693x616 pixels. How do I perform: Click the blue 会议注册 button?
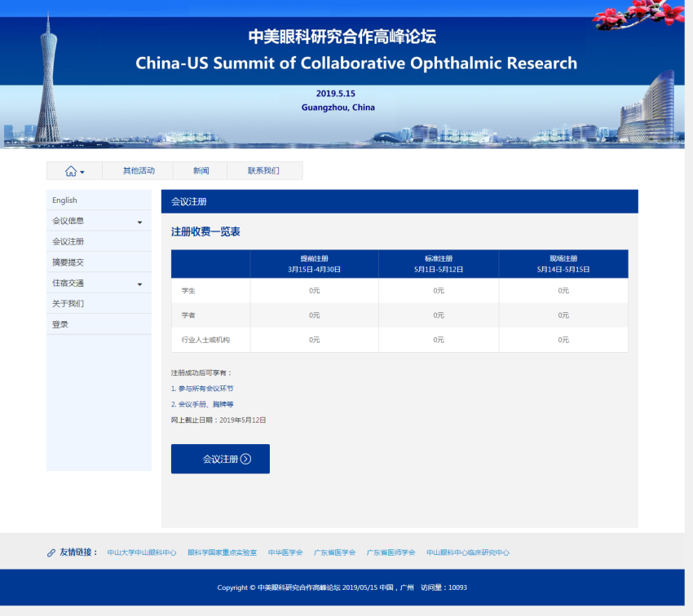(x=221, y=459)
